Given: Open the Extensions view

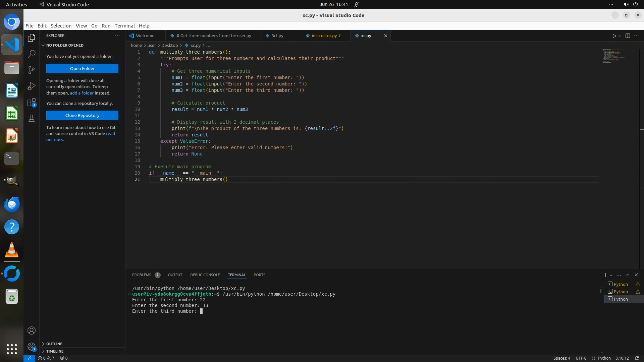Looking at the screenshot, I should pos(32,102).
